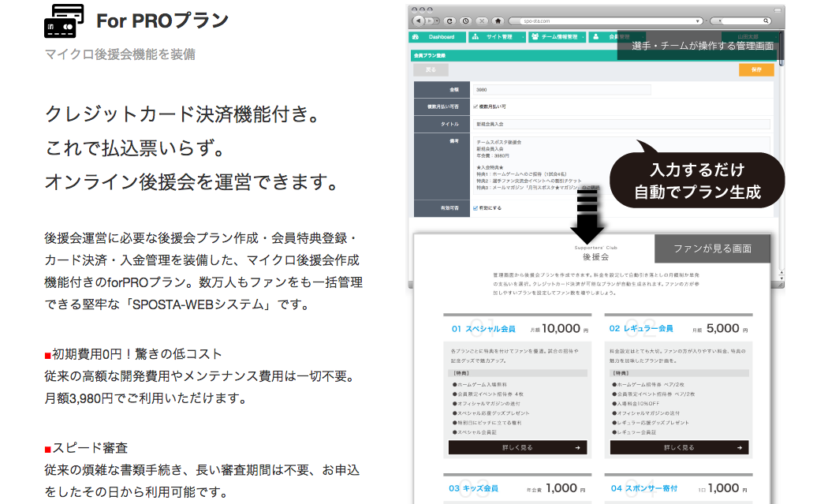The image size is (828, 504).
Task: Click the ■初期費用0円！驚きの低コスト heading
Action: point(133,354)
